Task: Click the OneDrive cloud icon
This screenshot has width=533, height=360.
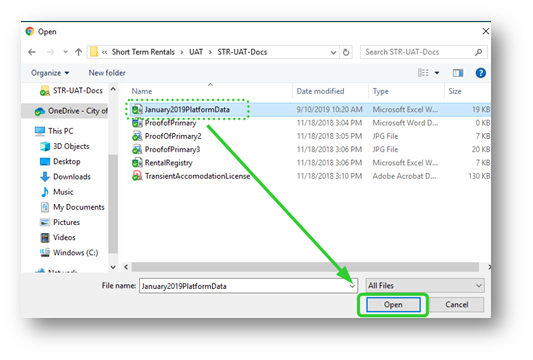Action: [40, 111]
